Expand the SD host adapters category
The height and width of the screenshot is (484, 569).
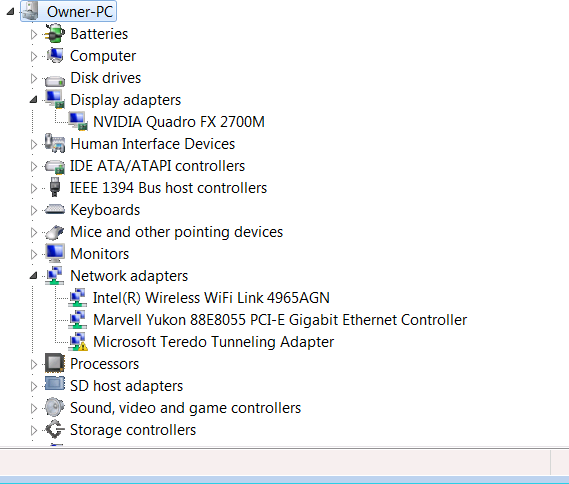(34, 386)
